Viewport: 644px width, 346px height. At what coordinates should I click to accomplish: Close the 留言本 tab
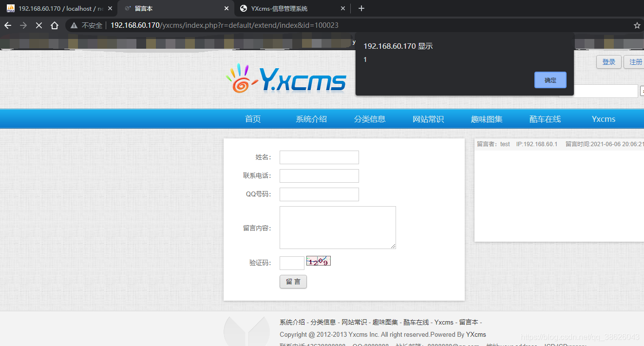pos(227,8)
